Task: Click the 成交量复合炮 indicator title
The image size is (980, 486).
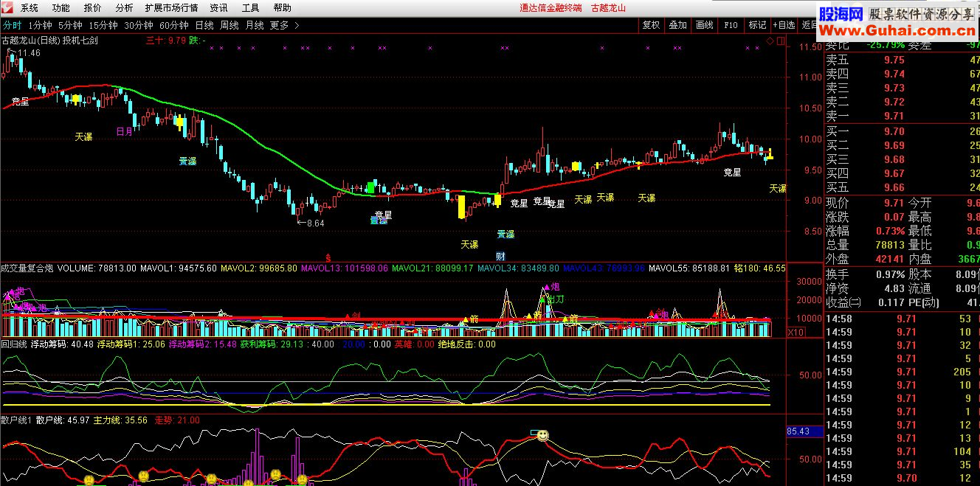Action: [x=27, y=268]
